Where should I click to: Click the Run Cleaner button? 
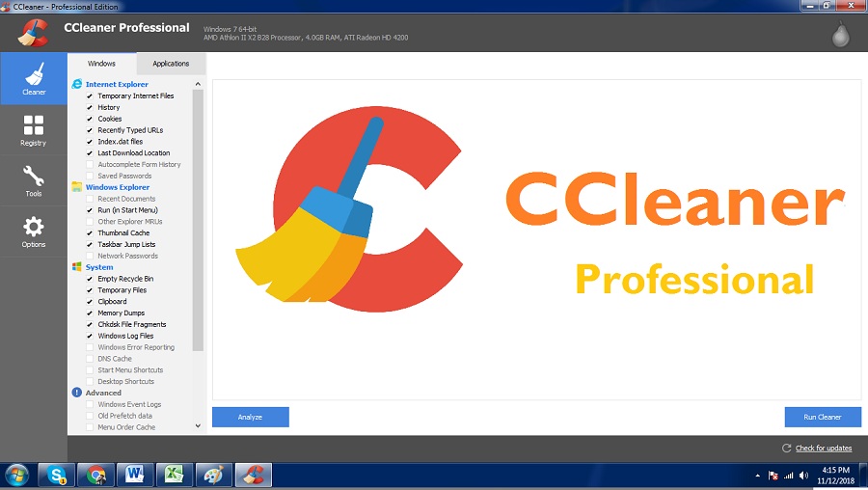823,417
